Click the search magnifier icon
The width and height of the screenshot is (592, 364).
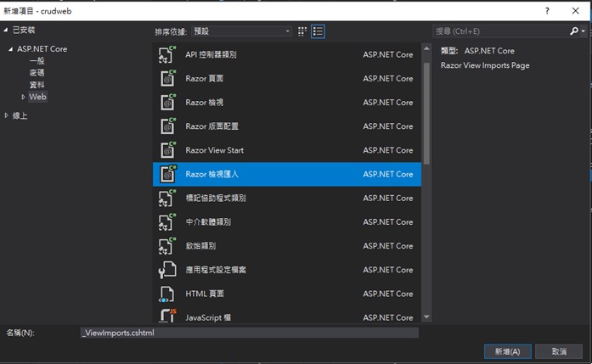click(574, 31)
